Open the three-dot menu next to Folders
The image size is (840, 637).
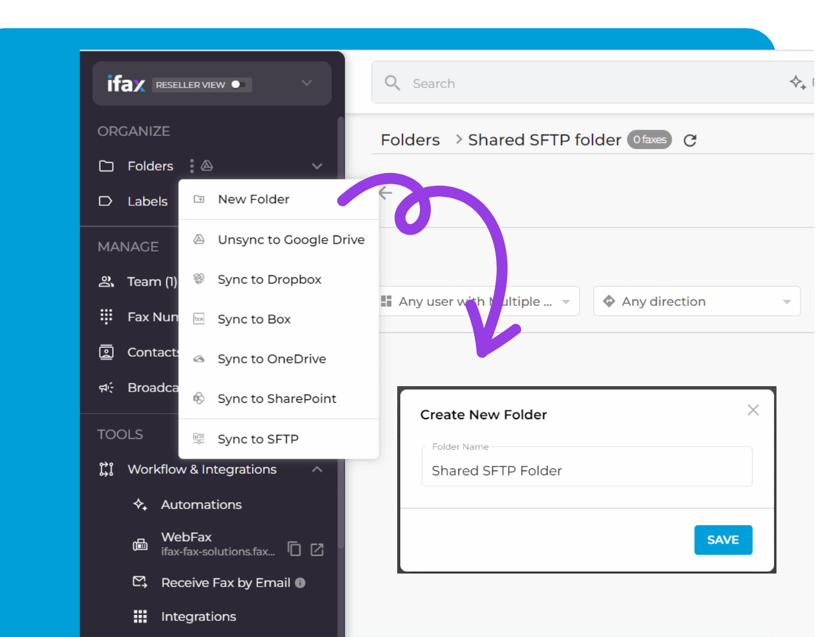point(192,166)
